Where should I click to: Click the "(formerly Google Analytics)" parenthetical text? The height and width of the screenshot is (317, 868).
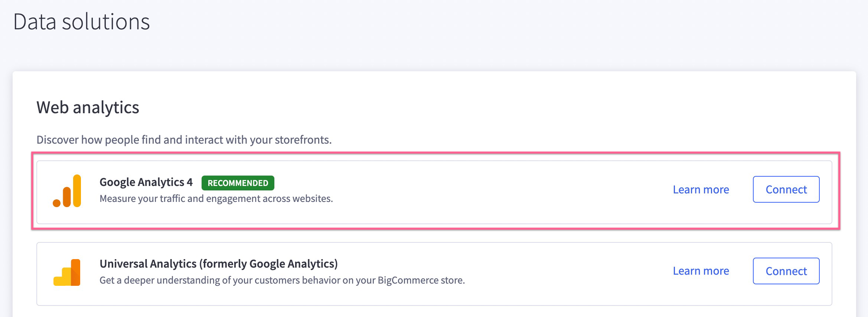click(x=268, y=264)
